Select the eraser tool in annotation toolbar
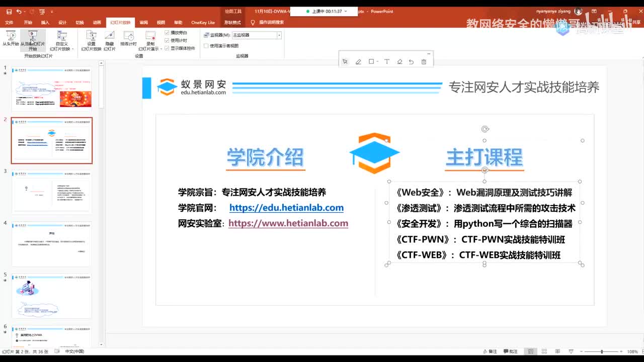Image resolution: width=644 pixels, height=362 pixels. (399, 62)
